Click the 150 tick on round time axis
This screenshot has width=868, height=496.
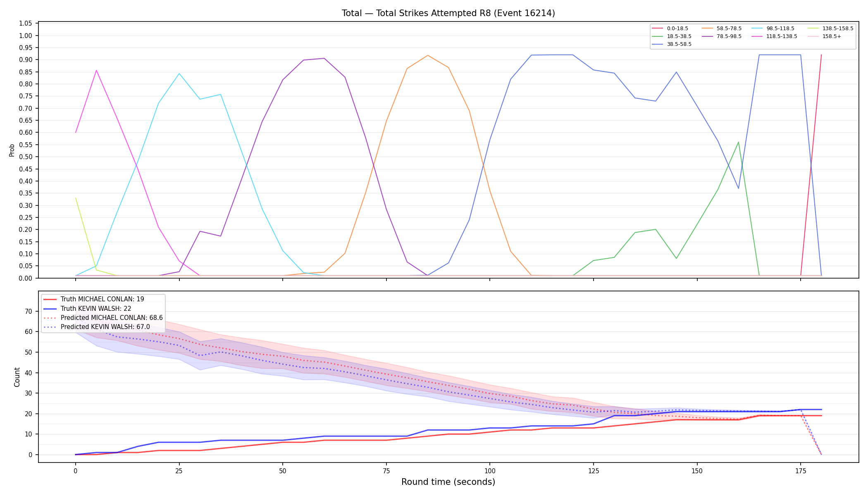pos(697,471)
